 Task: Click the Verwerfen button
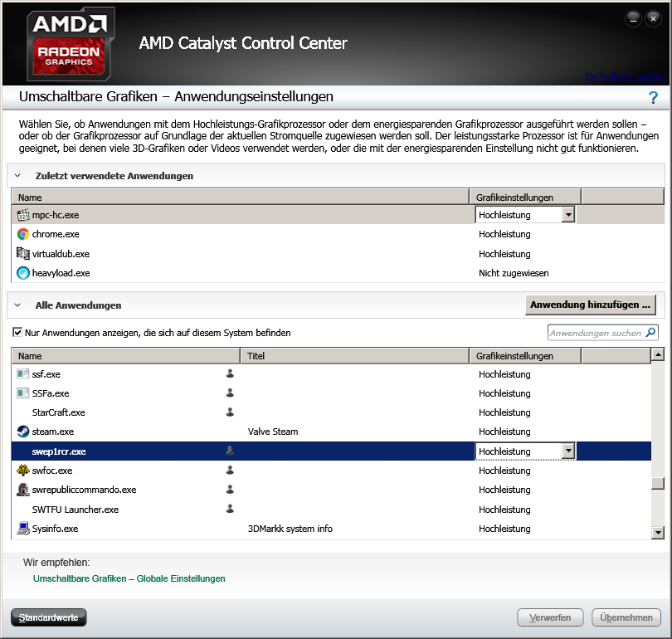click(x=550, y=617)
